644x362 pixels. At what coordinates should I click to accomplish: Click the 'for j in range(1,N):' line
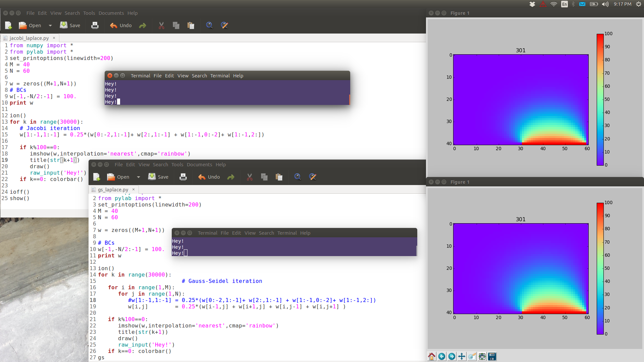point(151,294)
